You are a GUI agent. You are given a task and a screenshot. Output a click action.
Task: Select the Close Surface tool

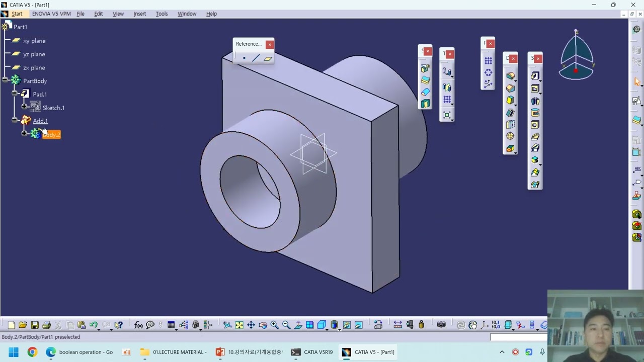[x=426, y=92]
